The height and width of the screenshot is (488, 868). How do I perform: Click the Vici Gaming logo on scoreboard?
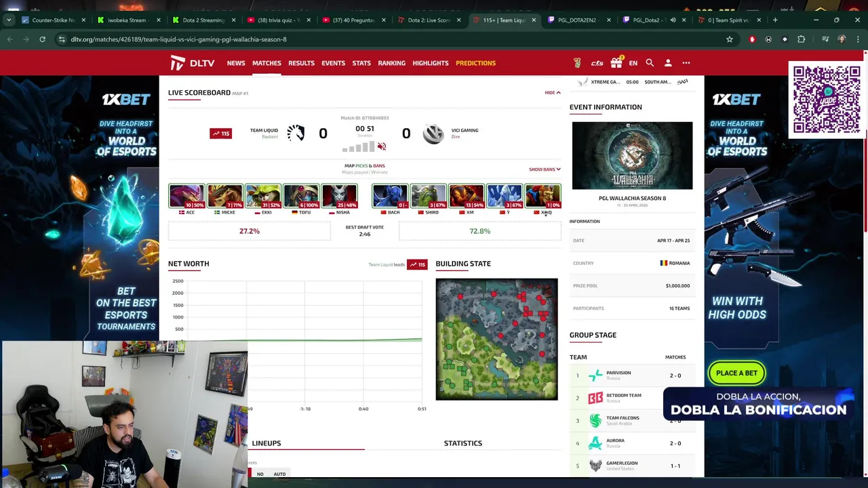433,134
